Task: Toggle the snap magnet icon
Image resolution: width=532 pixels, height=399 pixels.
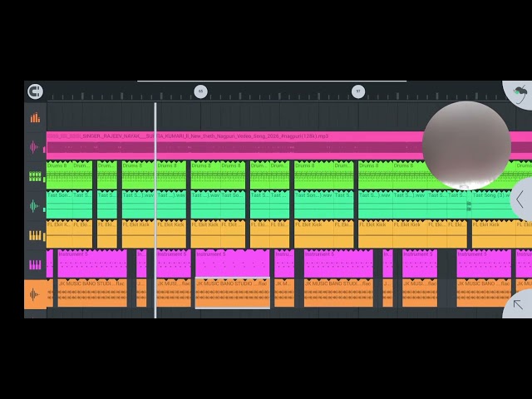Action: tap(35, 91)
